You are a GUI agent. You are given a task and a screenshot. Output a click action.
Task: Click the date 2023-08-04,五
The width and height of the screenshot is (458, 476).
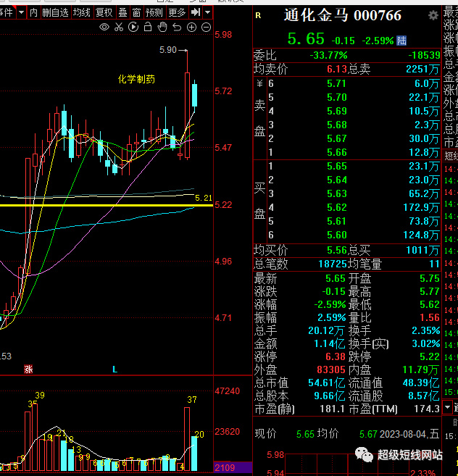pyautogui.click(x=409, y=435)
